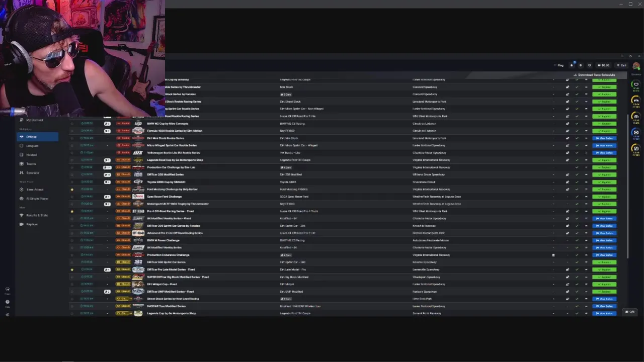Click the series list vertical scrollbar
This screenshot has width=644, height=362.
click(x=628, y=186)
